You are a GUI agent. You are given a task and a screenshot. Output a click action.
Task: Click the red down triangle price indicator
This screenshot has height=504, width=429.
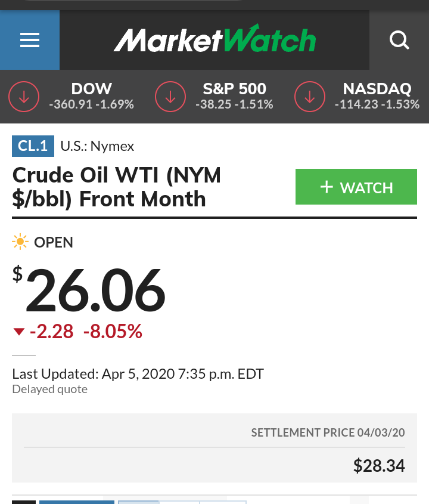19,332
